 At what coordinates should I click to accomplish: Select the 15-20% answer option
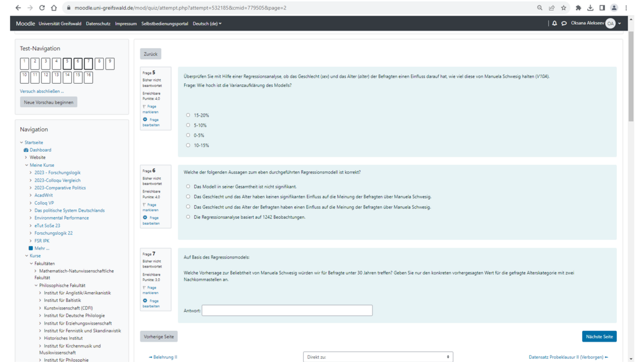click(188, 115)
